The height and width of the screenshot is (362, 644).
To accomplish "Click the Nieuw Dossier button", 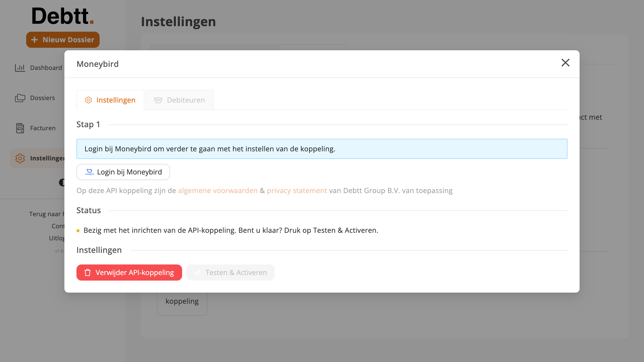I will click(x=63, y=40).
